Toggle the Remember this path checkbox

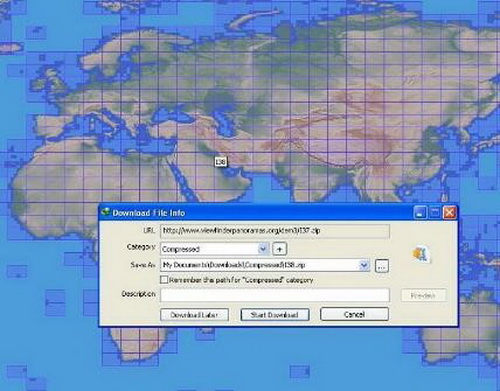click(x=164, y=280)
